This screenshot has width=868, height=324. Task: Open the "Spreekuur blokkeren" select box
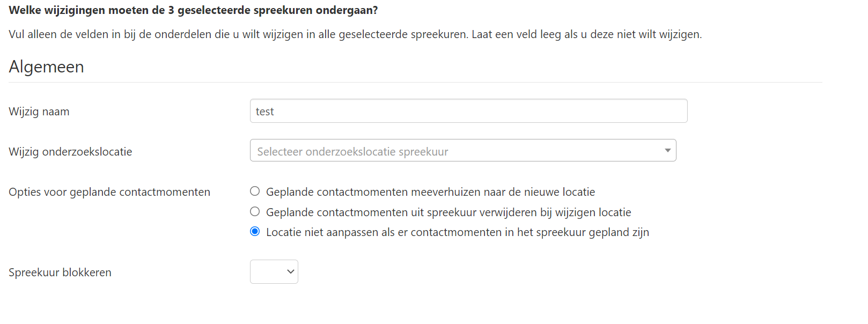click(x=274, y=272)
